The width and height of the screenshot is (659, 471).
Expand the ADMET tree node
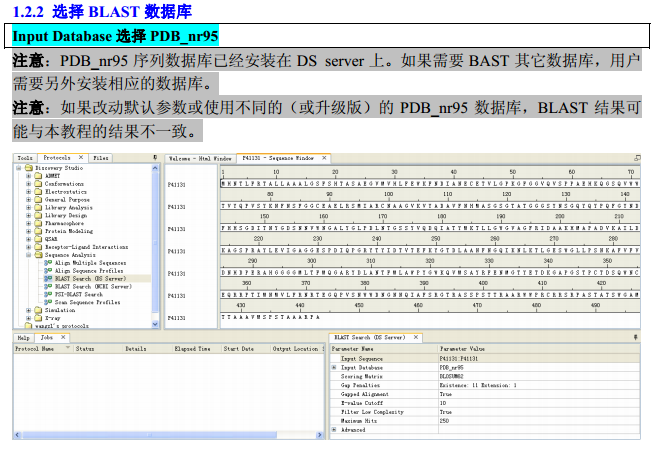coord(28,176)
